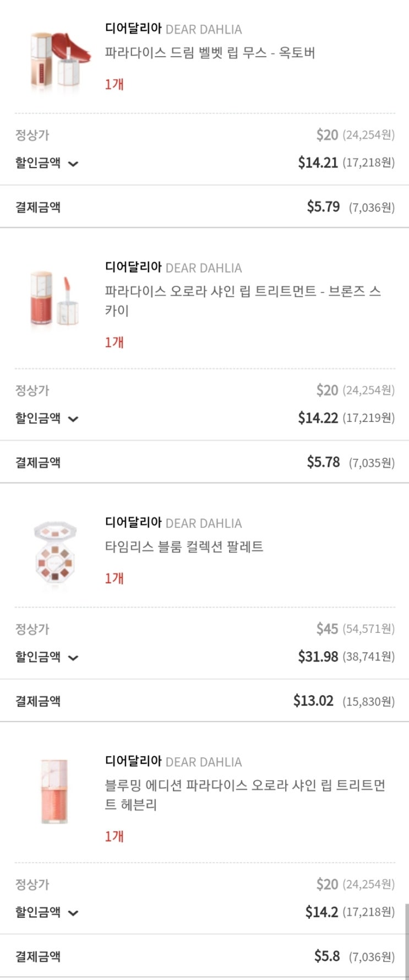Open the Bronze Sky lip treatment thumbnail
This screenshot has width=409, height=980.
(53, 298)
